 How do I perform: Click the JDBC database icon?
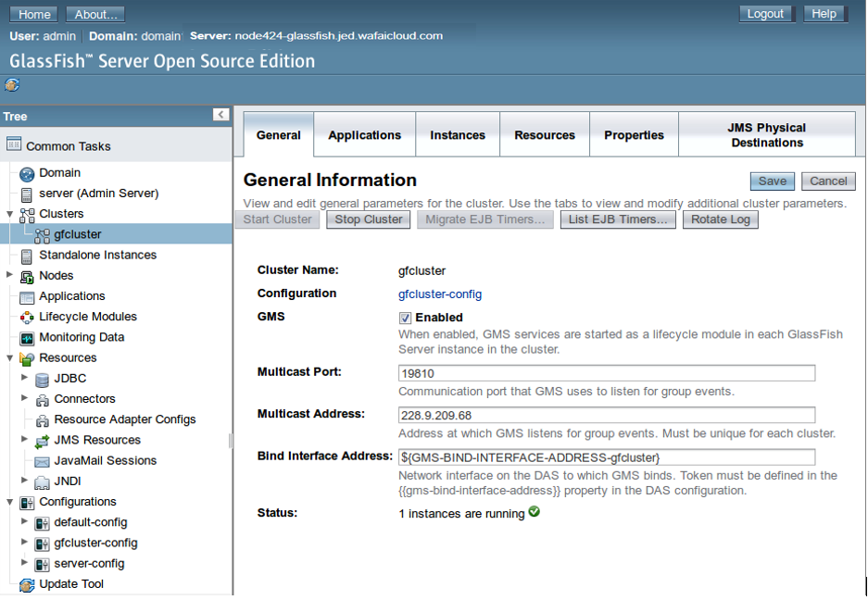(x=42, y=380)
